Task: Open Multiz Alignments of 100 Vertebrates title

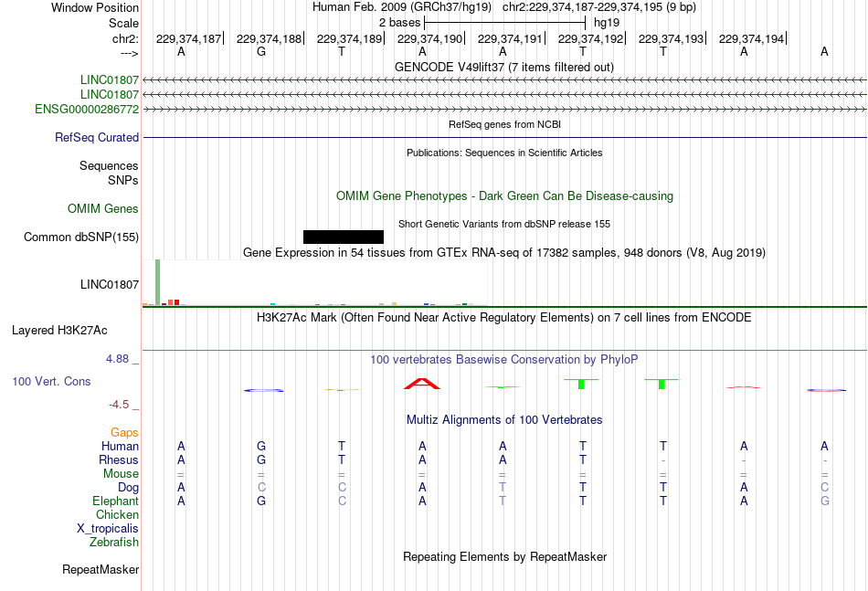Action: [x=504, y=420]
